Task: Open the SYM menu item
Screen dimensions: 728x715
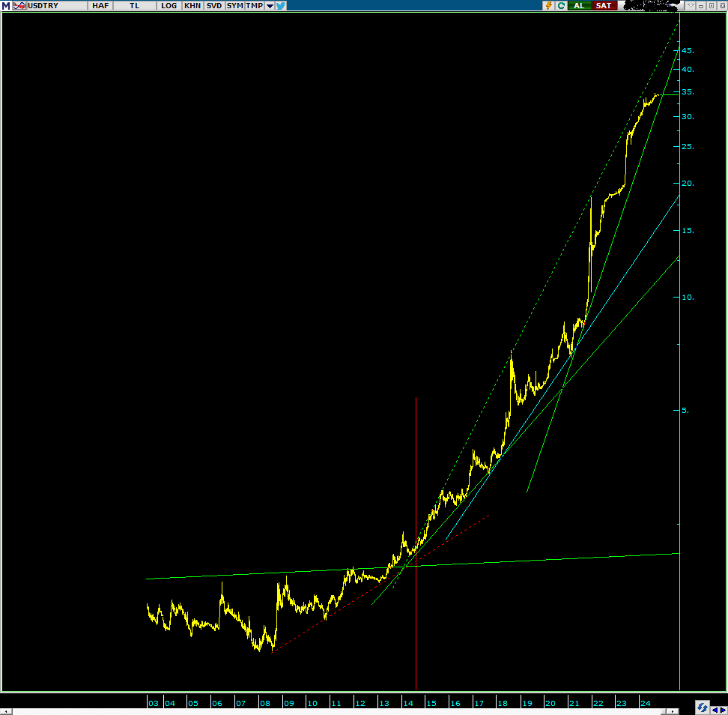Action: click(235, 5)
